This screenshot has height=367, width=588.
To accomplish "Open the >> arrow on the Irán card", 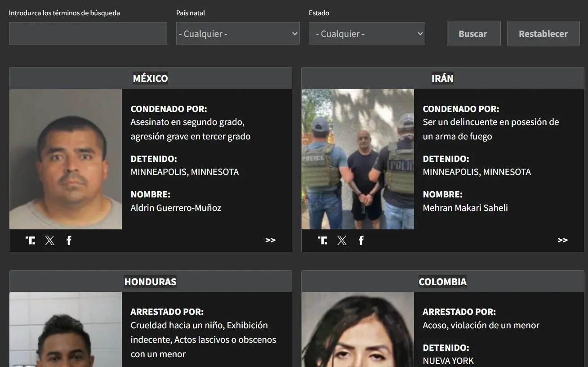I will 562,240.
